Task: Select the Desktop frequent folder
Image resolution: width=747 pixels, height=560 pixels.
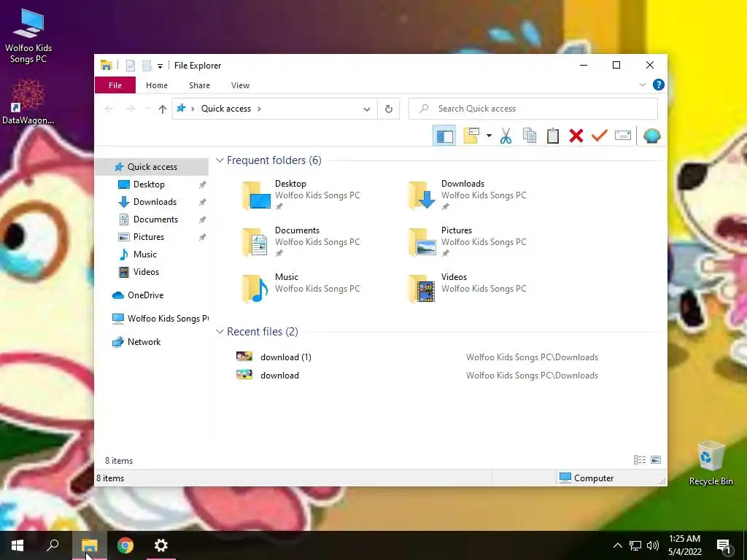Action: tap(301, 195)
